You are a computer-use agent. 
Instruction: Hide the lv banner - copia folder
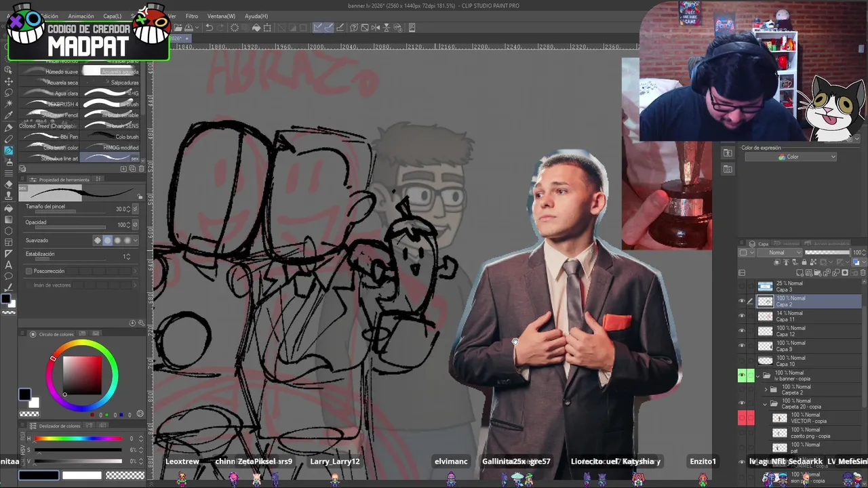point(742,375)
